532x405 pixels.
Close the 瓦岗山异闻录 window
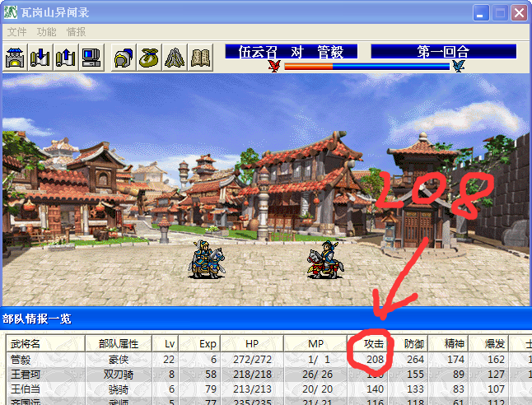point(519,13)
